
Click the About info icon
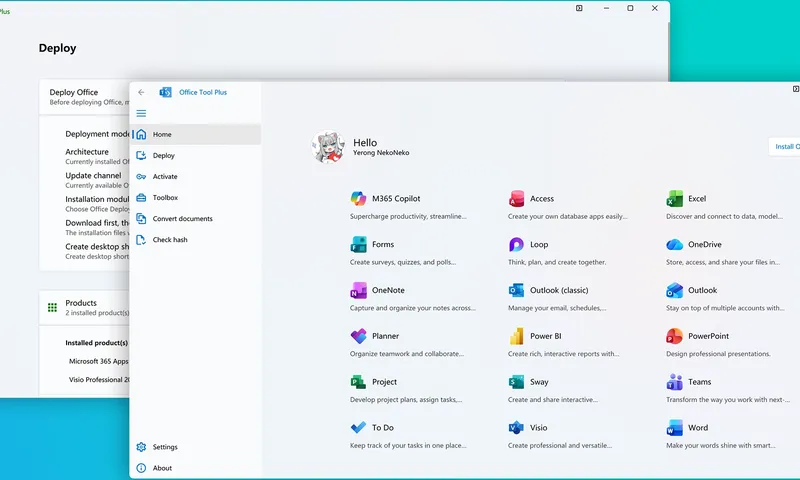pyautogui.click(x=141, y=468)
